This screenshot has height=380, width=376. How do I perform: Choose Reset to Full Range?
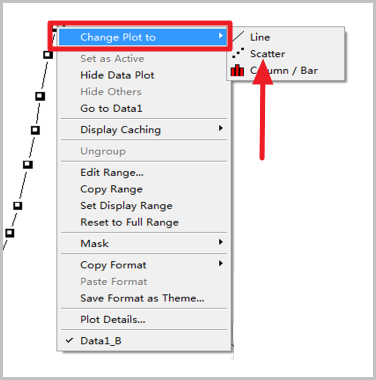pyautogui.click(x=129, y=222)
